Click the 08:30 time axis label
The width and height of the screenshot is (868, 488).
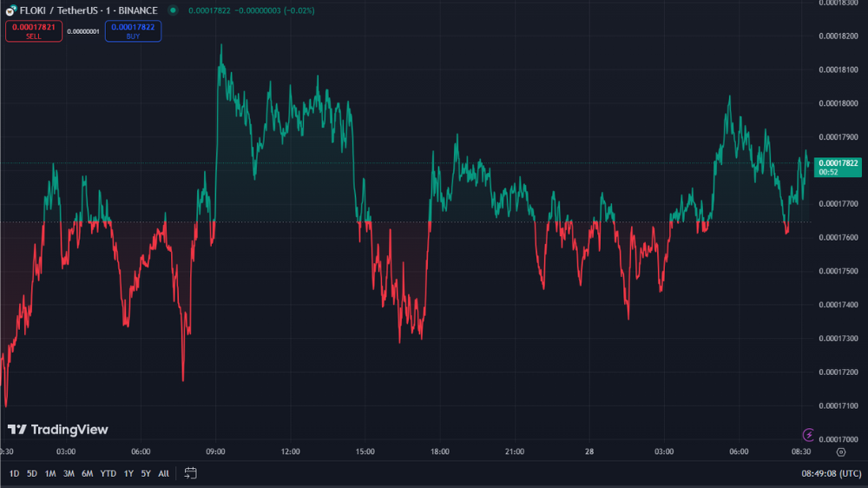pos(801,452)
